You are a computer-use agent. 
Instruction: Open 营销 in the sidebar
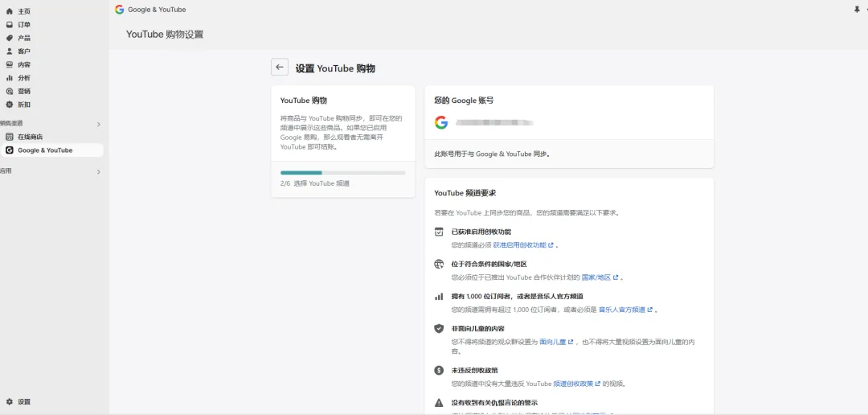(x=24, y=91)
